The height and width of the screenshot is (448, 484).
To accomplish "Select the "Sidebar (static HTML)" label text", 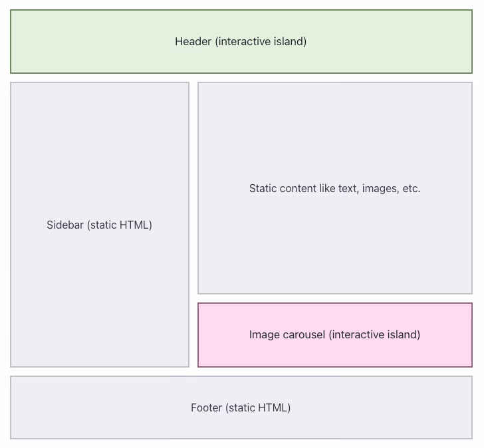I will coord(99,225).
